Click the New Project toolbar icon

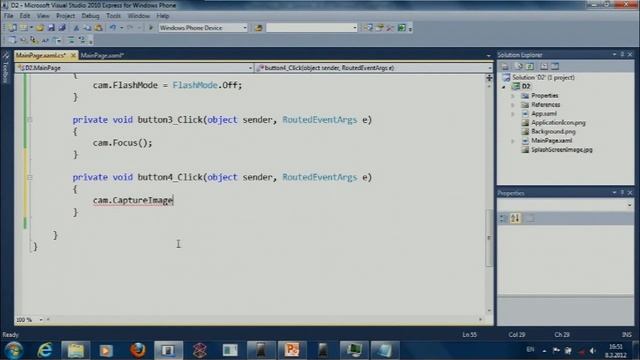[x=12, y=28]
